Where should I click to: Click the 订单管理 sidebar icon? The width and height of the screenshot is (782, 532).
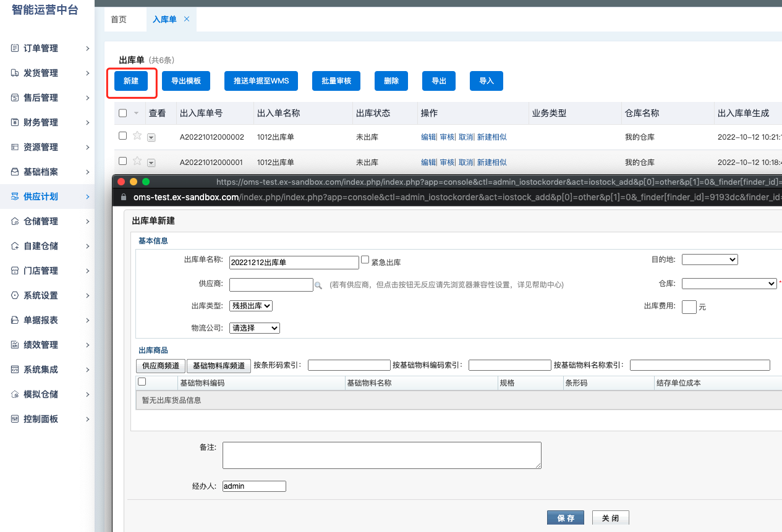click(15, 48)
